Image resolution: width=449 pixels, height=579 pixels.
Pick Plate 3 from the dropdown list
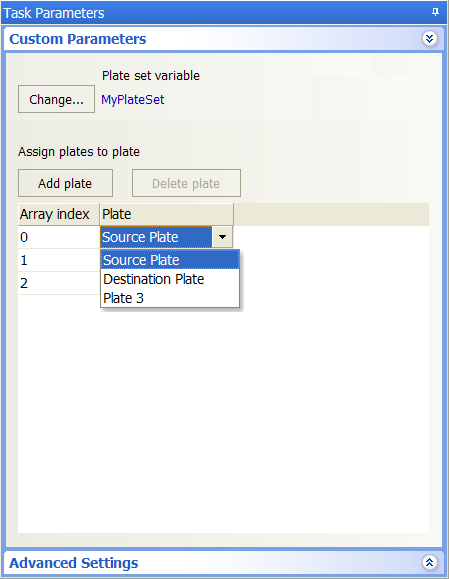170,298
